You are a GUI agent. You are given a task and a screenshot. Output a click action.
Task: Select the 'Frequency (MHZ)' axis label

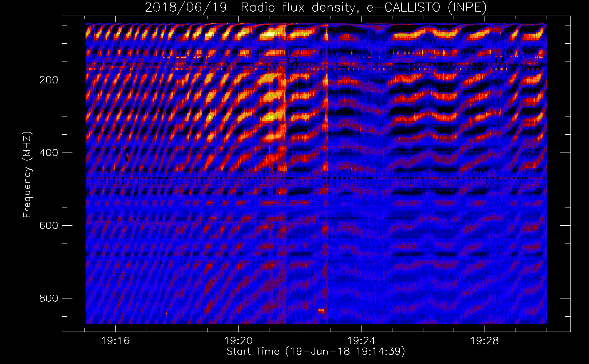[27, 175]
